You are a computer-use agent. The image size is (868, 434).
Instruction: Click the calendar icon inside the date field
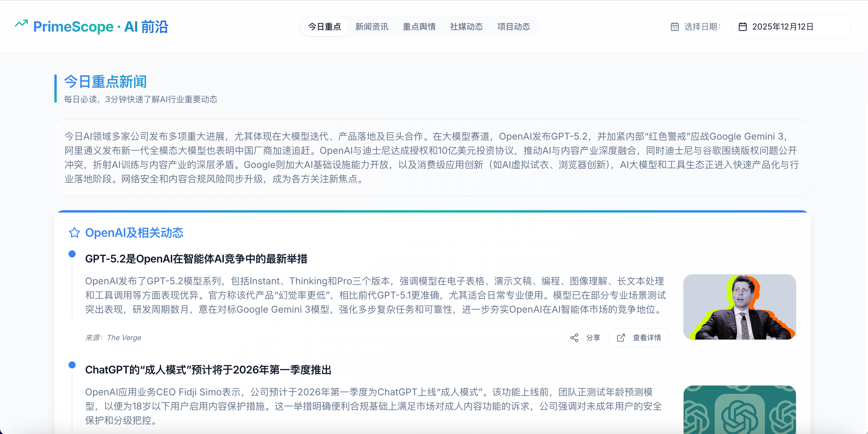pos(743,27)
